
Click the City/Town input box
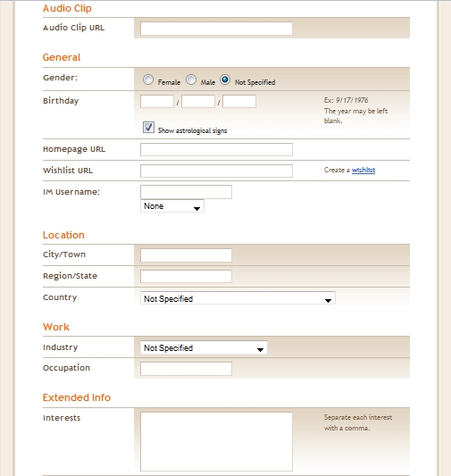click(x=186, y=255)
